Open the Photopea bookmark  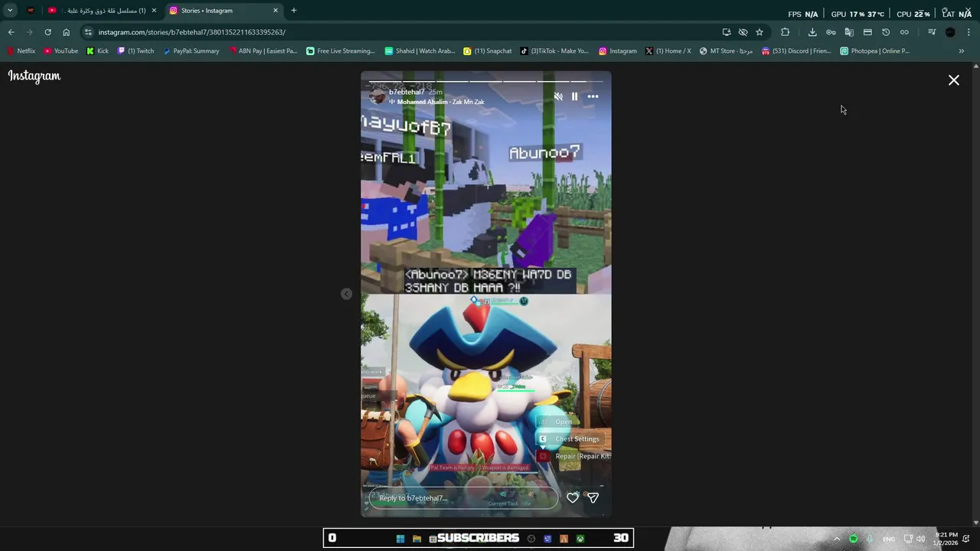point(874,51)
